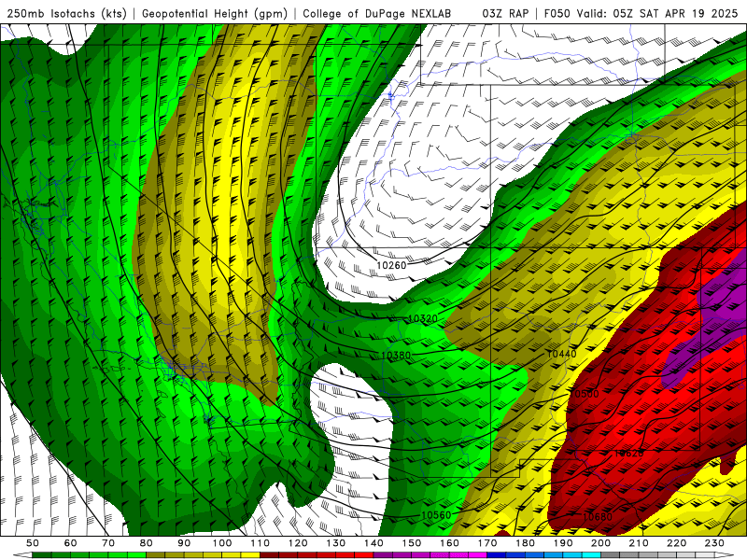Click the 110 kts colorbar label

point(260,543)
